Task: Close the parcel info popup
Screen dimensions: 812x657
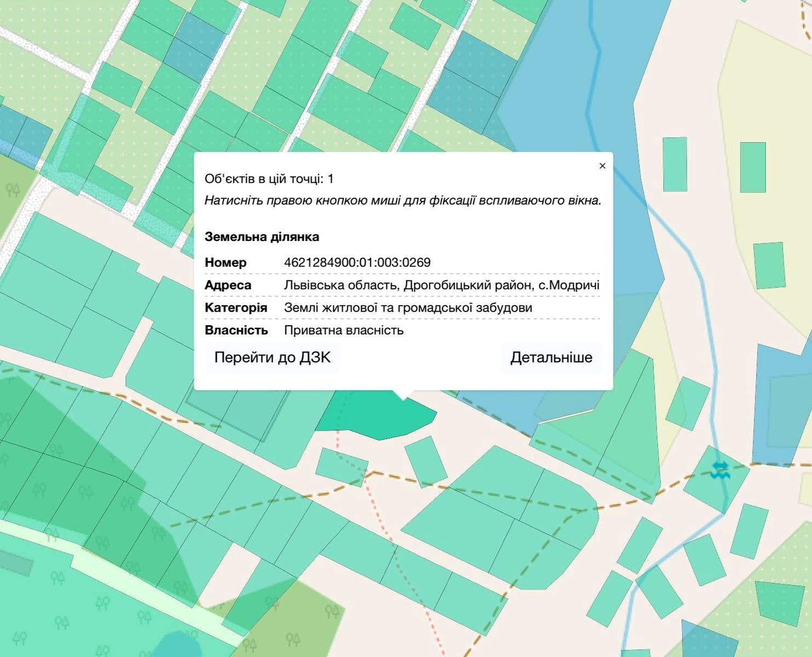Action: pyautogui.click(x=602, y=166)
